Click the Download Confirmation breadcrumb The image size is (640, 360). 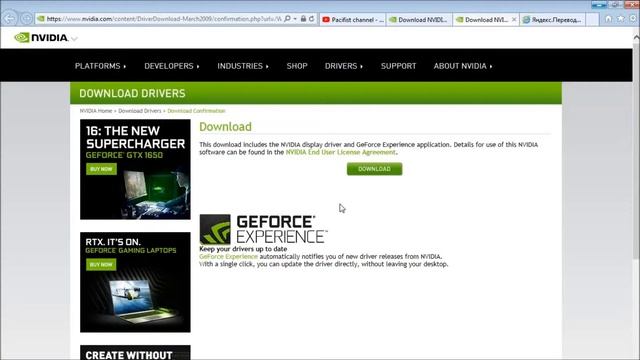coord(196,111)
